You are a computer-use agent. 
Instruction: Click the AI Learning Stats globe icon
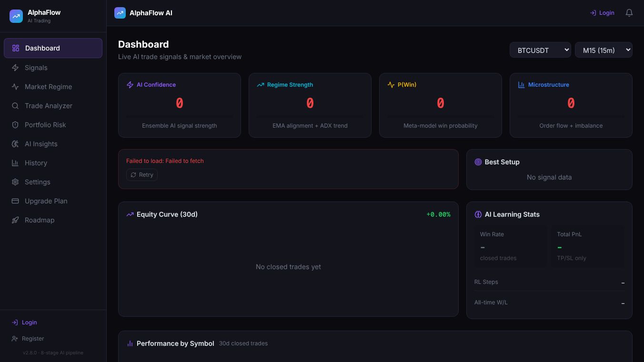tap(478, 214)
